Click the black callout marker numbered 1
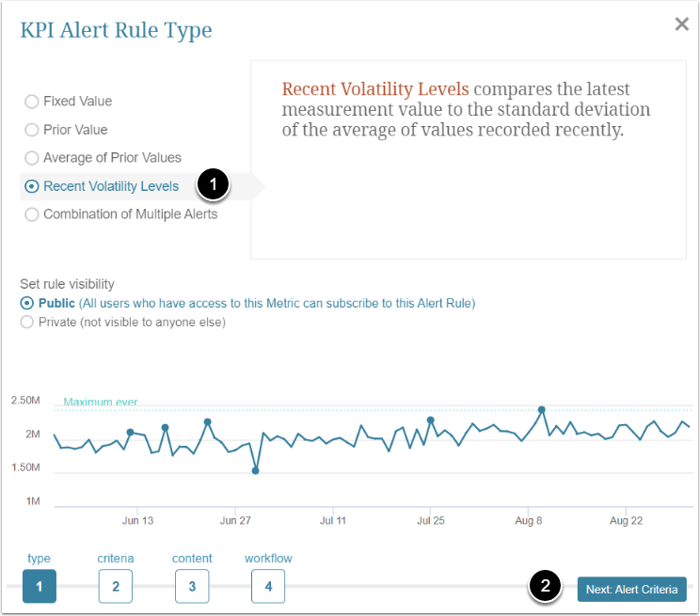700x616 pixels. pos(213,185)
